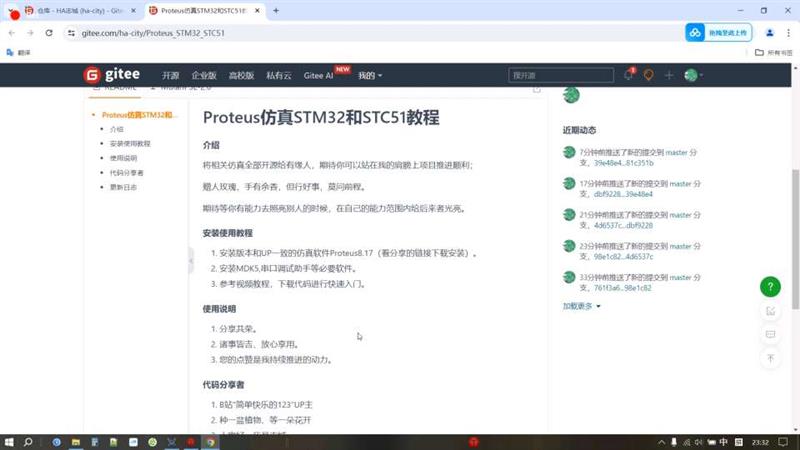Open the notification bell in Gitee header
Image resolution: width=800 pixels, height=450 pixels.
628,75
